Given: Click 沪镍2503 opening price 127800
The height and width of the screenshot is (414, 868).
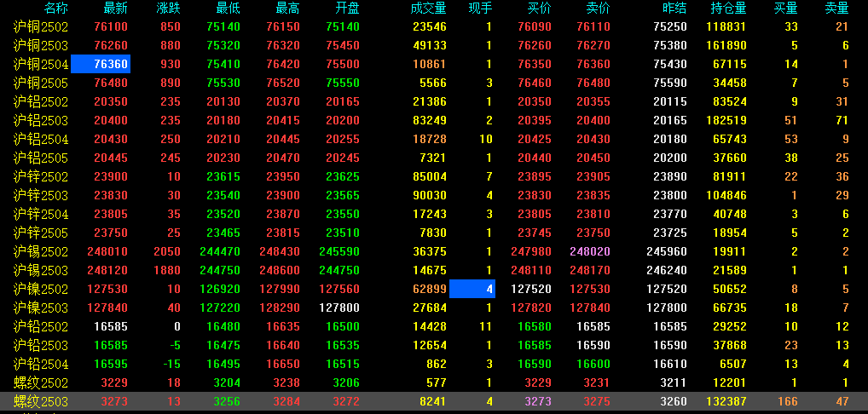Looking at the screenshot, I should (339, 308).
